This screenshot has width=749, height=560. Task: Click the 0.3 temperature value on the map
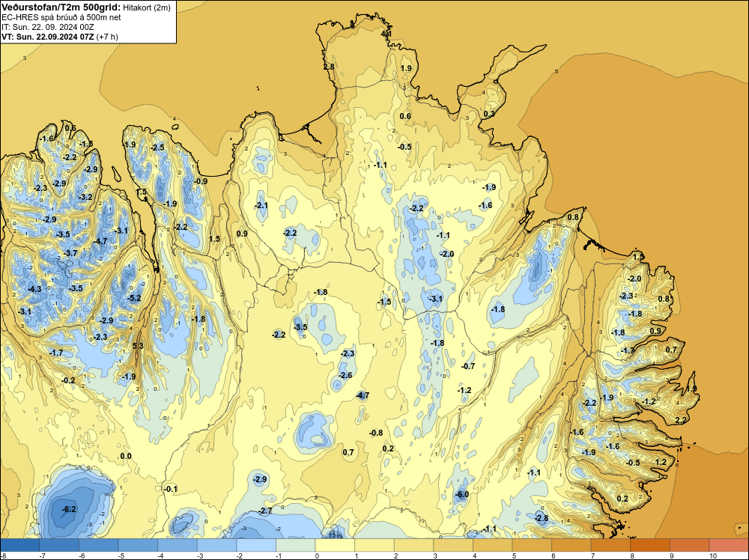(x=489, y=114)
